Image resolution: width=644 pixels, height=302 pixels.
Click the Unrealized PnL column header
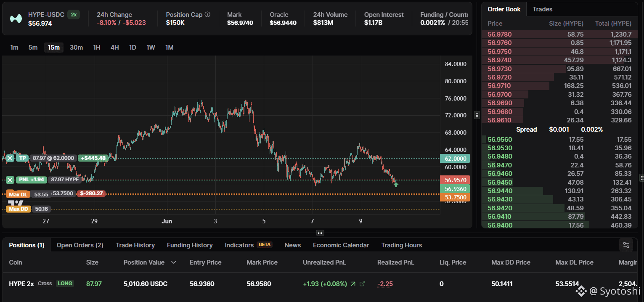click(324, 262)
